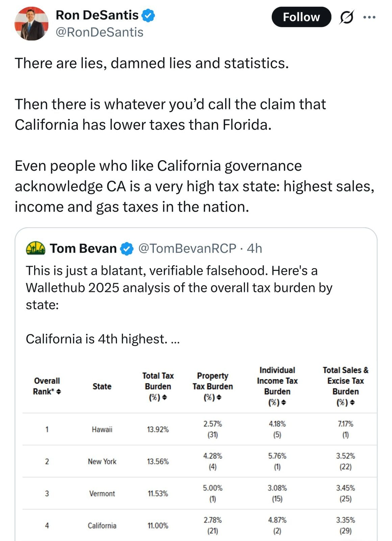Open Grok analysis of this post
This screenshot has height=541, width=392.
click(x=347, y=17)
